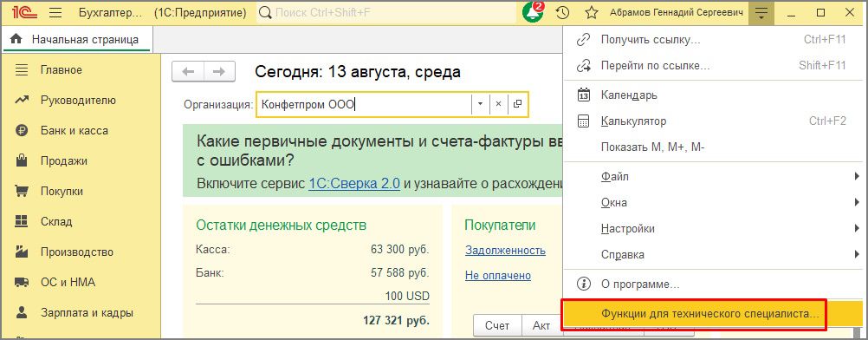The height and width of the screenshot is (340, 868).
Task: Click the 1C logo icon
Action: [x=25, y=12]
